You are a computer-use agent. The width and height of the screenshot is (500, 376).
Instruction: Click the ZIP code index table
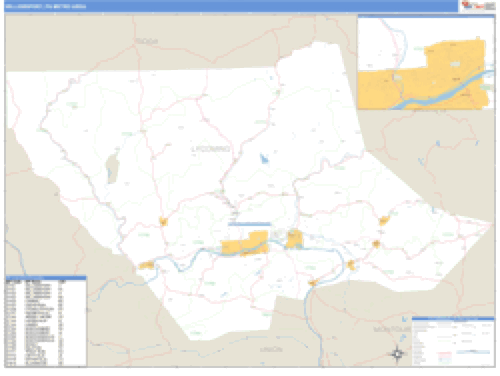(x=46, y=321)
